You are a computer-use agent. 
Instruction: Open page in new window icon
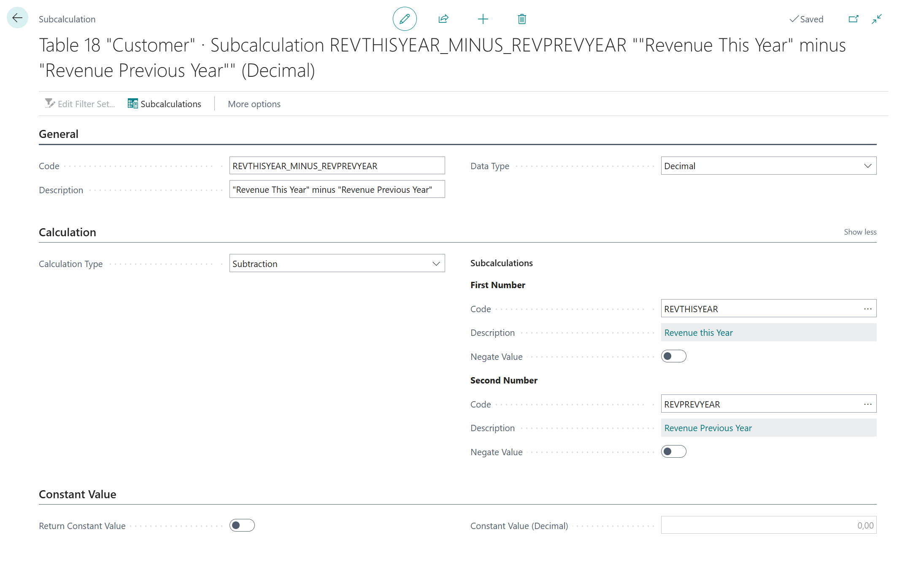pyautogui.click(x=853, y=19)
